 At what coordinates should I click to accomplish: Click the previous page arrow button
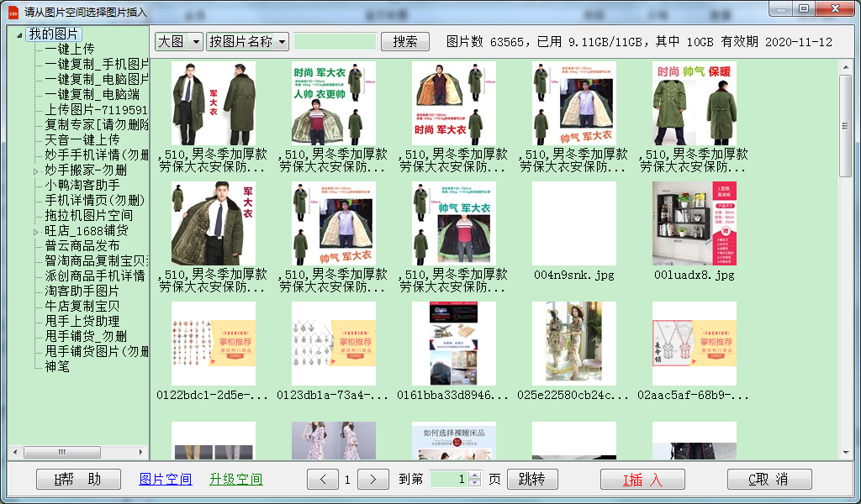click(x=322, y=480)
